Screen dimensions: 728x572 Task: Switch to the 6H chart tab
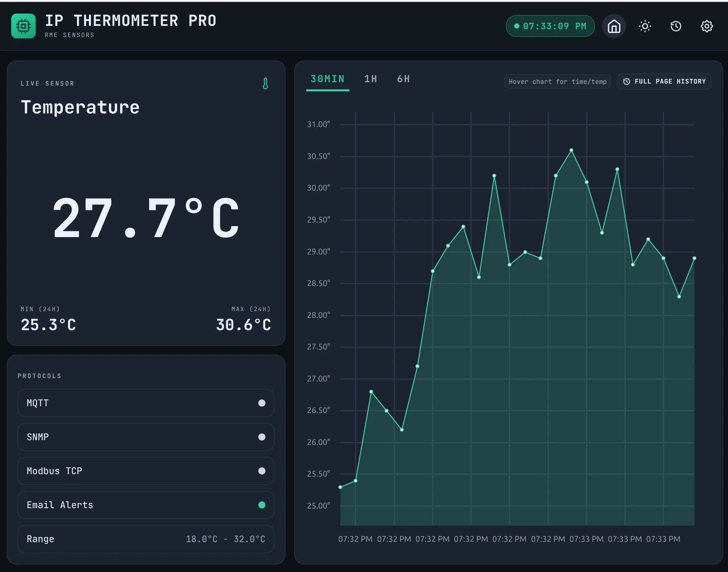(x=403, y=79)
